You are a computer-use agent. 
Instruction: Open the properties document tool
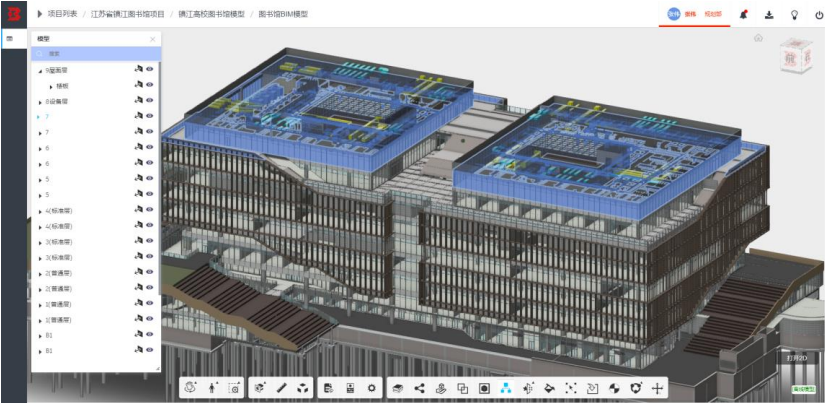click(x=328, y=388)
